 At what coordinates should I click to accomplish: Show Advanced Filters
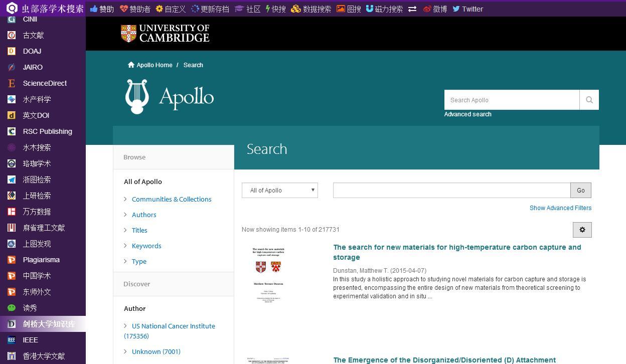560,208
